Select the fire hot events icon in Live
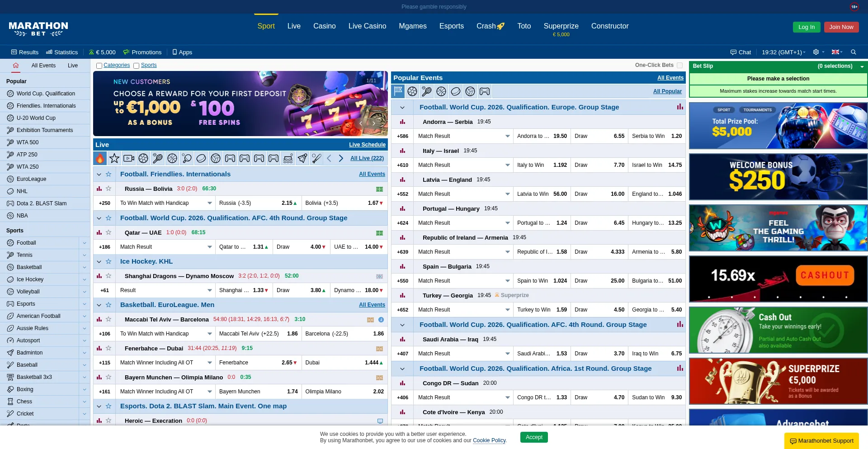 [100, 158]
